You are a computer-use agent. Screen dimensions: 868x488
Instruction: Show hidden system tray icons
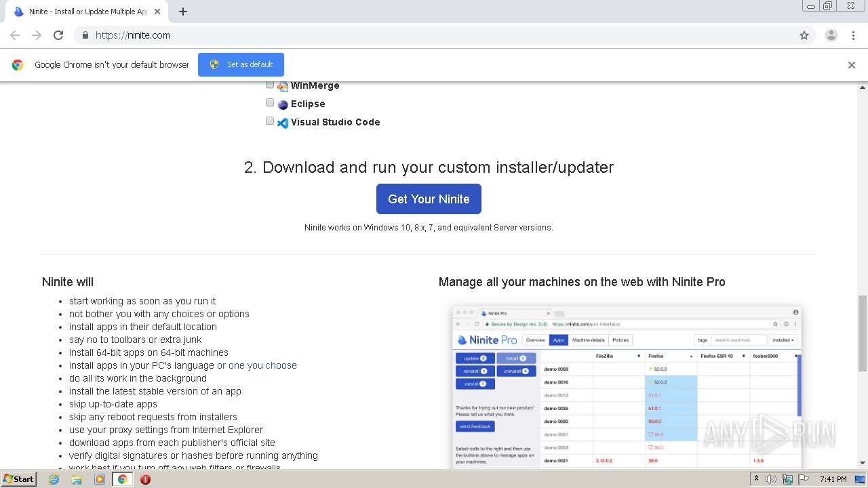tap(757, 479)
